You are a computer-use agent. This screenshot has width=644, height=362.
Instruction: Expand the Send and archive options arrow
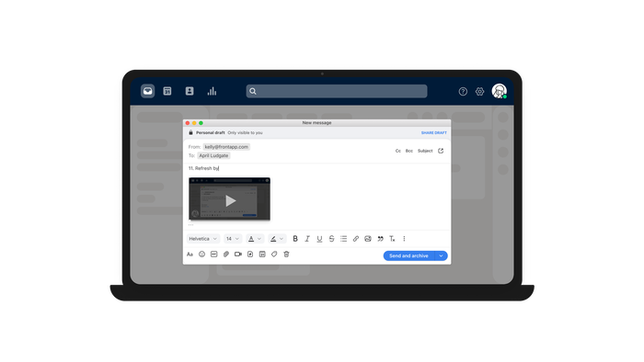point(441,255)
